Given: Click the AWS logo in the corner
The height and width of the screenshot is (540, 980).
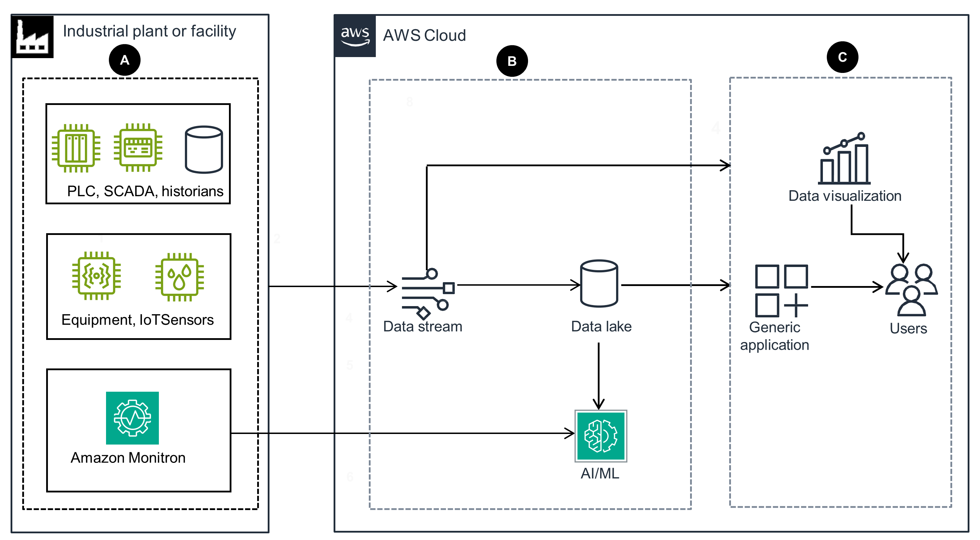Looking at the screenshot, I should point(355,35).
